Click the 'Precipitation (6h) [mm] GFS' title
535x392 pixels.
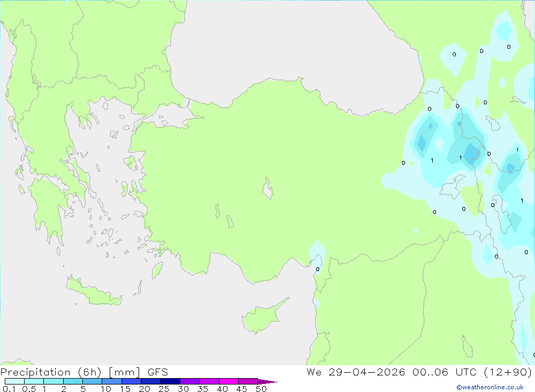pyautogui.click(x=85, y=372)
